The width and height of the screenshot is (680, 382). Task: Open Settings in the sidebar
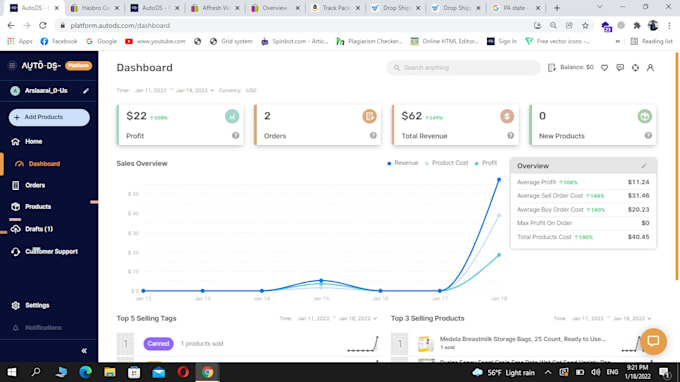[x=37, y=305]
